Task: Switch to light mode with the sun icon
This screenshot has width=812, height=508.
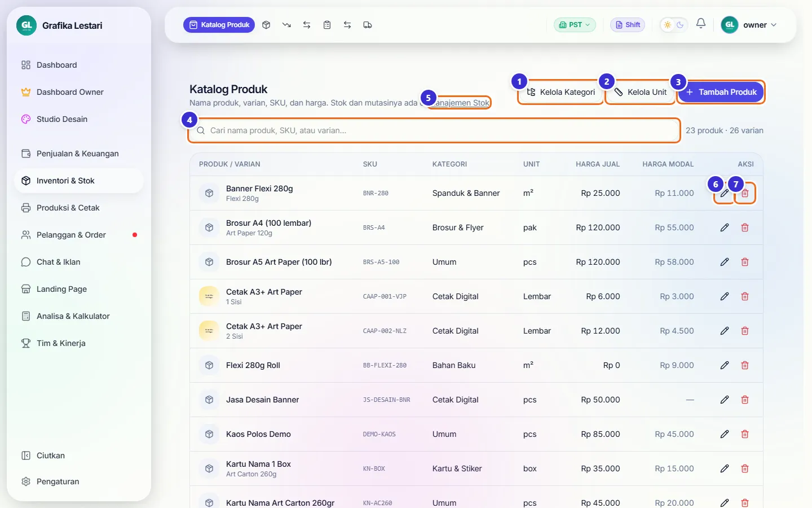Action: pyautogui.click(x=668, y=25)
